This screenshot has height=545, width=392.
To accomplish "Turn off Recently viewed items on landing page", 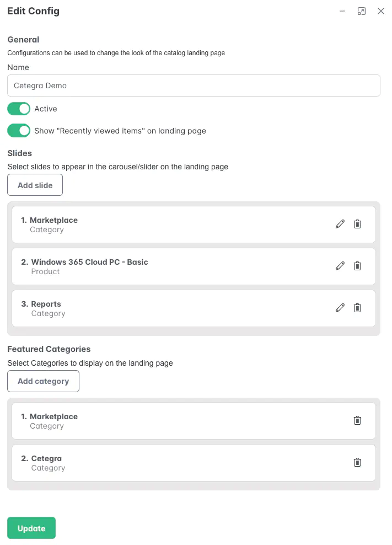I will point(18,131).
